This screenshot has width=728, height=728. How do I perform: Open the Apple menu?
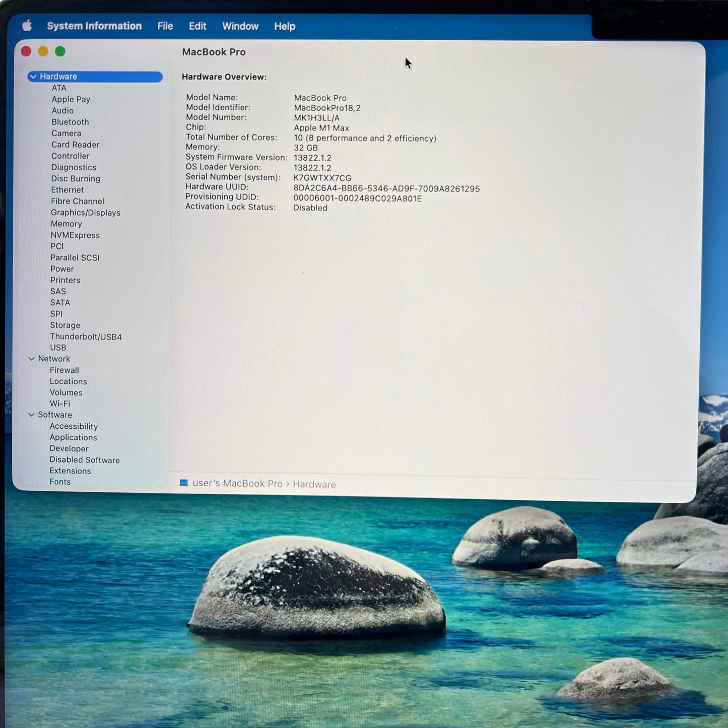[27, 25]
